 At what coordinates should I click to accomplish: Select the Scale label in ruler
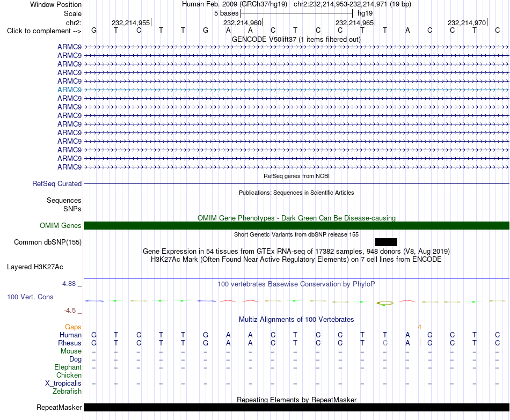click(72, 13)
